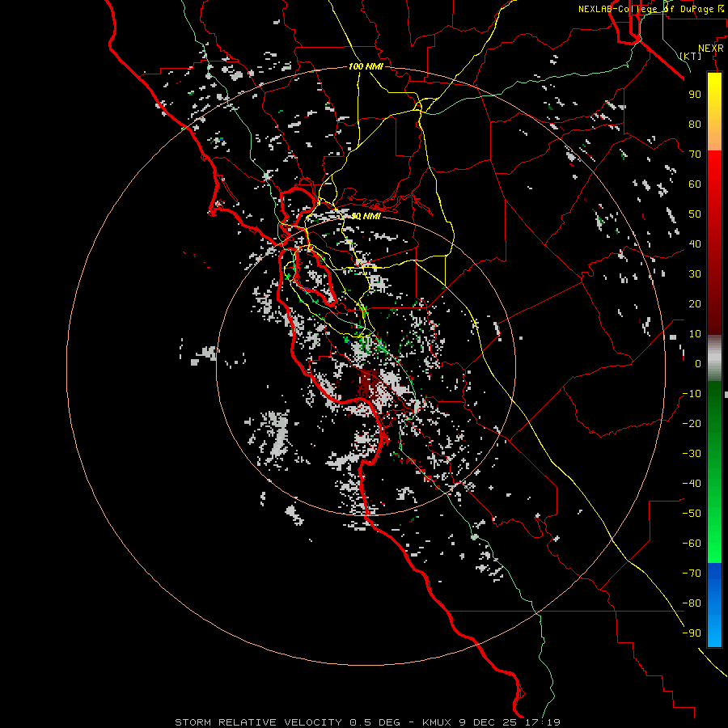Screen dimensions: 728x728
Task: Select the 0 value on velocity legend
Action: (x=698, y=363)
